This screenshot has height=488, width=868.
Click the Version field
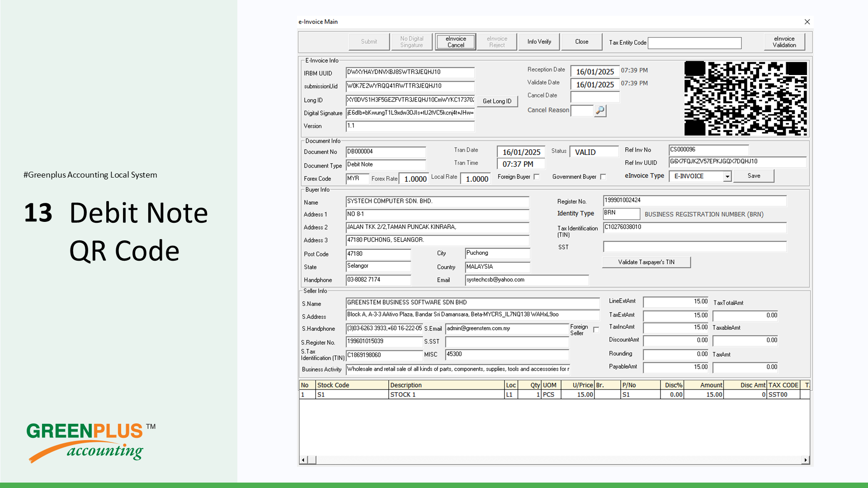point(410,127)
